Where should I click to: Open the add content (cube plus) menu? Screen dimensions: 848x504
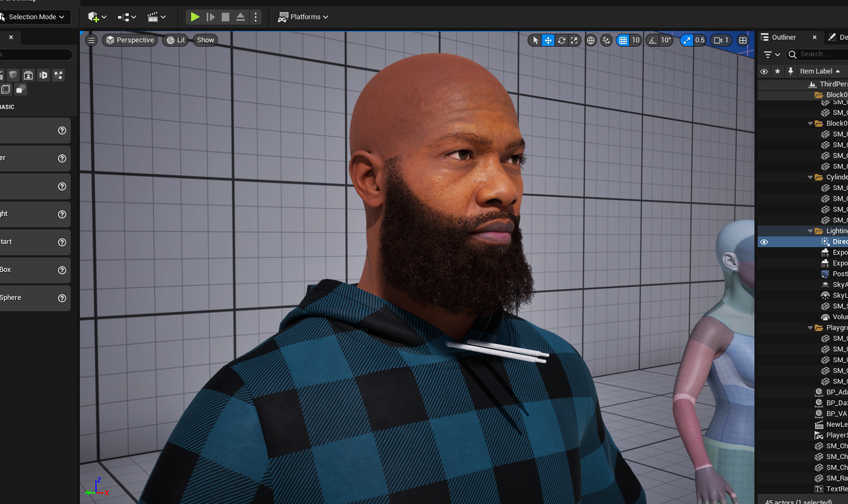(97, 17)
